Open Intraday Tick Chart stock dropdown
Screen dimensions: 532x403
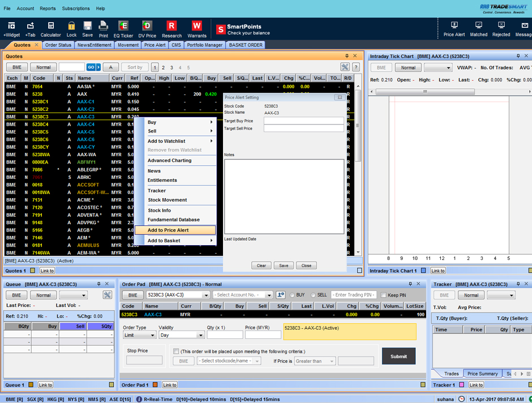click(x=438, y=67)
